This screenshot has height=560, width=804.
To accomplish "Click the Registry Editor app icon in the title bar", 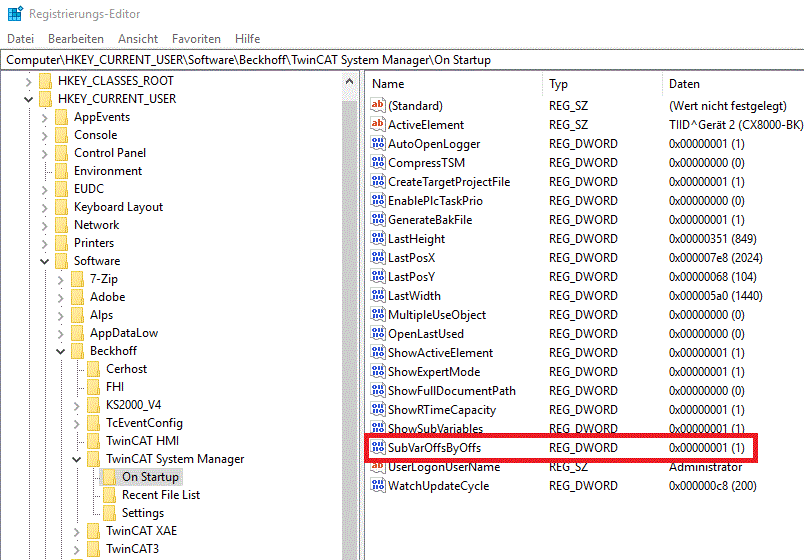I will coord(15,14).
